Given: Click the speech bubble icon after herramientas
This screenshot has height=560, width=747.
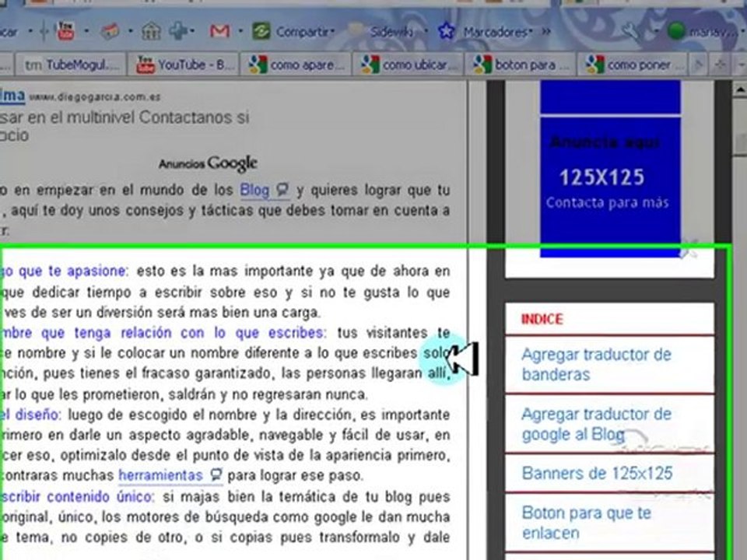Looking at the screenshot, I should point(216,475).
